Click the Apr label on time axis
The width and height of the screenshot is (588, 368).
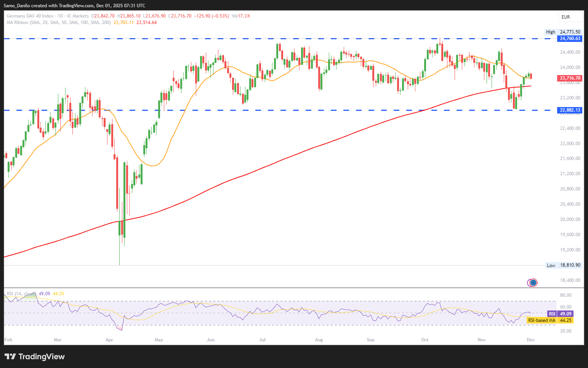tap(109, 340)
